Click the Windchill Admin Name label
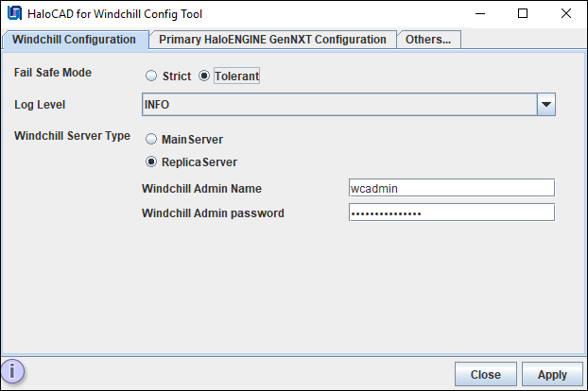 [x=201, y=188]
